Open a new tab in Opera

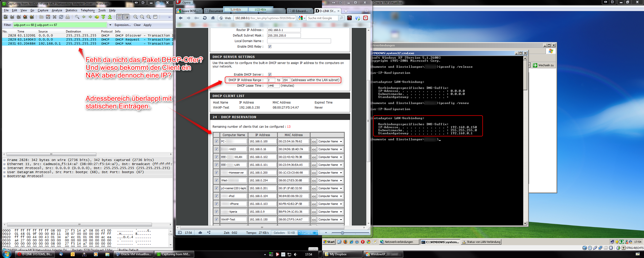346,11
